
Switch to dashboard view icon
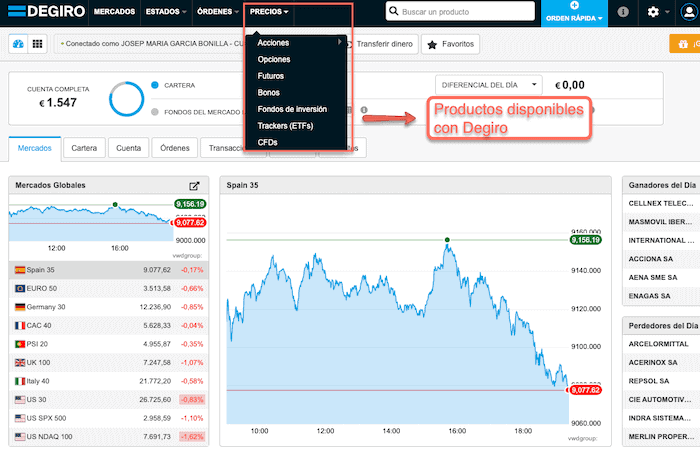18,44
